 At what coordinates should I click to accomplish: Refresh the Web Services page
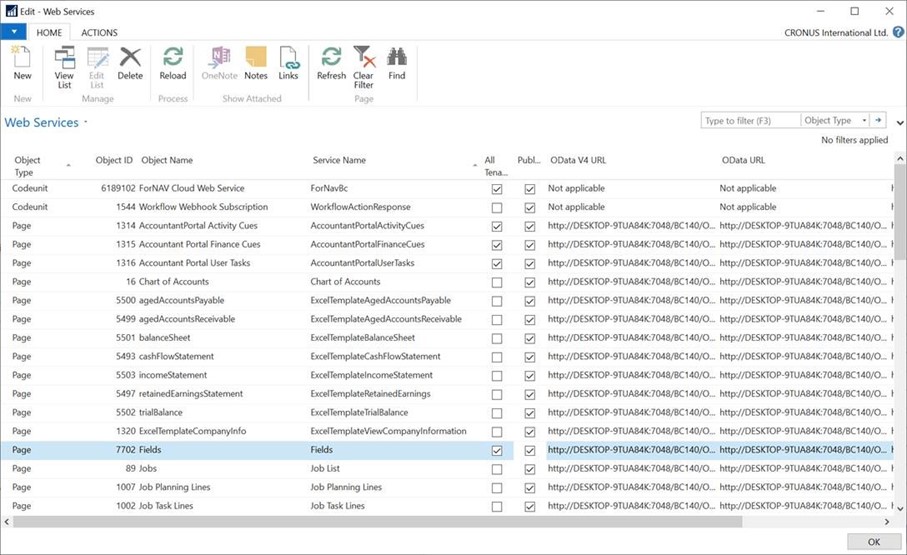point(331,63)
